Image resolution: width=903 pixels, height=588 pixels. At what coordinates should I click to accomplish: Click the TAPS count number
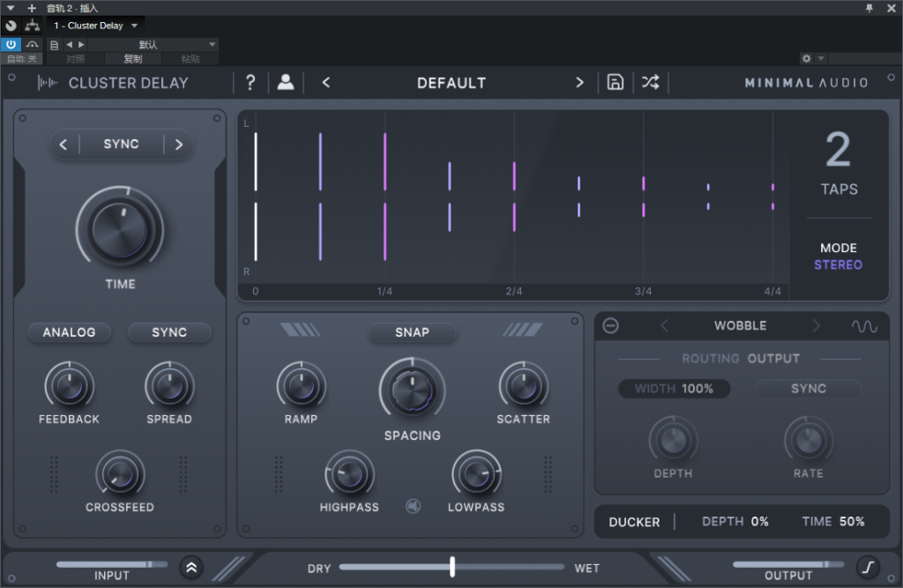coord(838,150)
